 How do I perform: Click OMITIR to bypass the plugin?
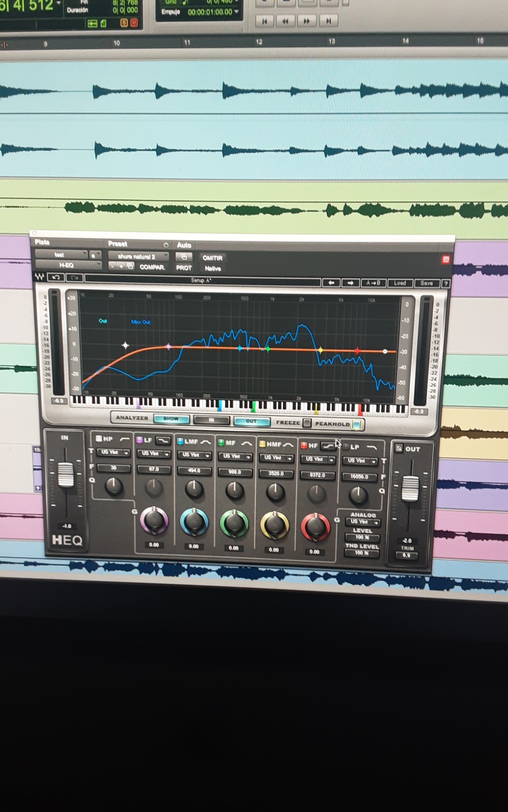[x=212, y=258]
